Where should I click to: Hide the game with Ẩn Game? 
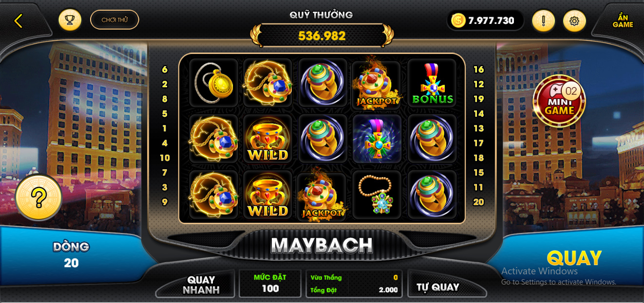[x=623, y=21]
